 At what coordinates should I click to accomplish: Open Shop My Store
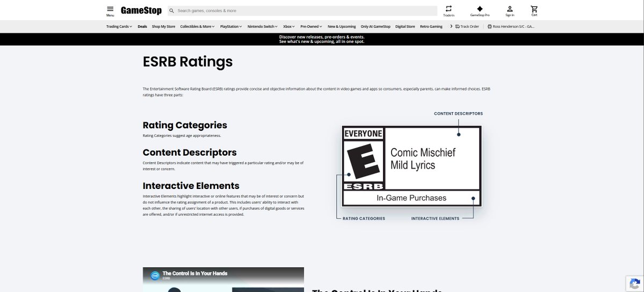tap(163, 26)
